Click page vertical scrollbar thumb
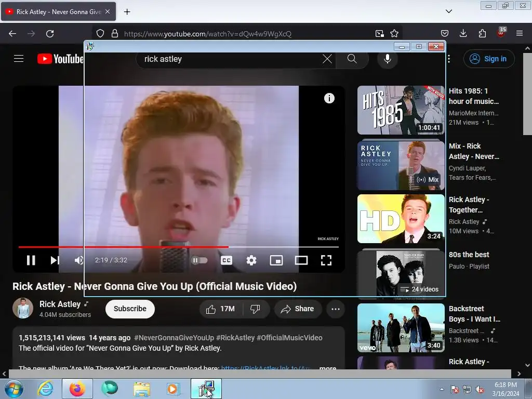The width and height of the screenshot is (532, 399). [x=527, y=94]
